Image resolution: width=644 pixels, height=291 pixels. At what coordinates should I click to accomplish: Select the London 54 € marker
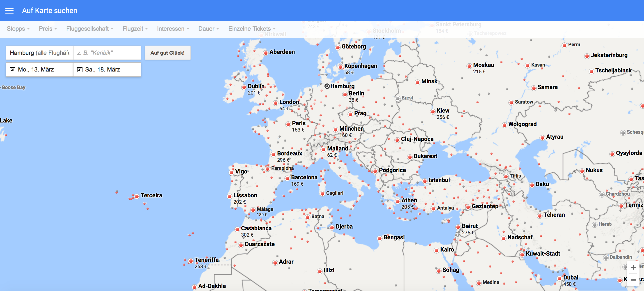click(x=276, y=103)
